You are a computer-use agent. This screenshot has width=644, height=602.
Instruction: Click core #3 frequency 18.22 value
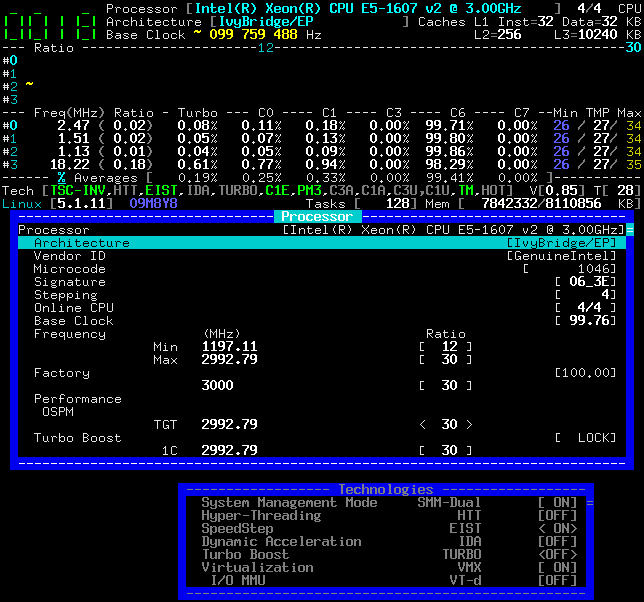(x=69, y=165)
